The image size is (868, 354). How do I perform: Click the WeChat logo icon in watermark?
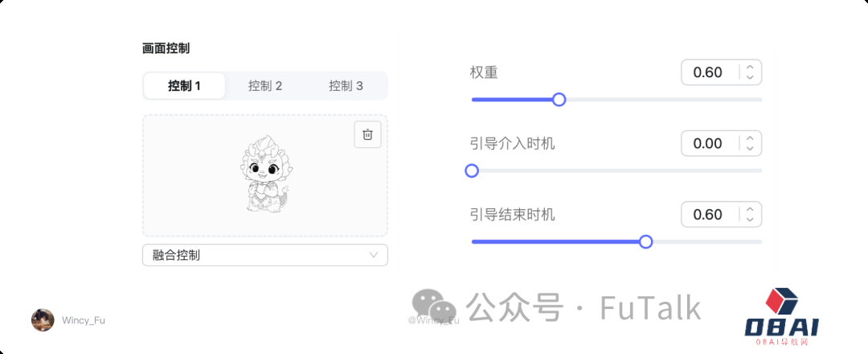(433, 307)
